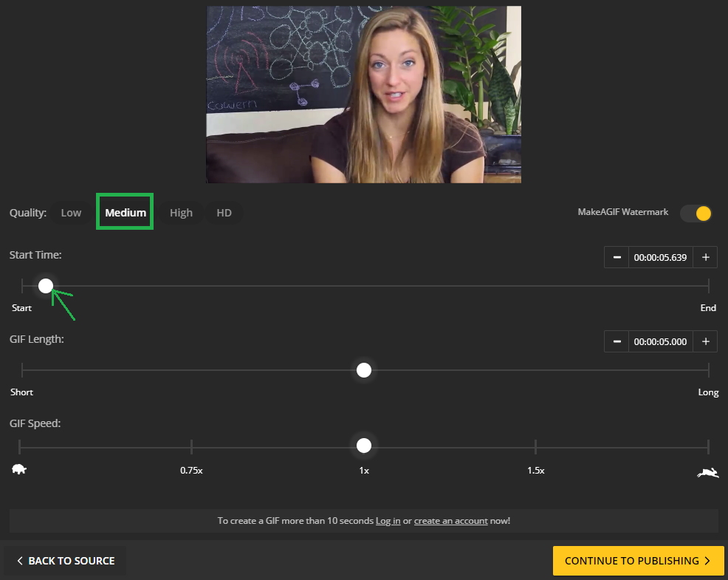Toggle the MakeAGIF Watermark switch
The image size is (728, 580).
click(x=696, y=214)
